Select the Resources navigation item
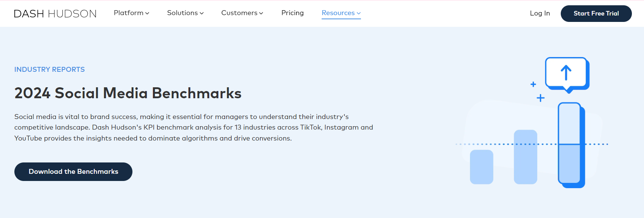Image resolution: width=644 pixels, height=218 pixels. (338, 13)
